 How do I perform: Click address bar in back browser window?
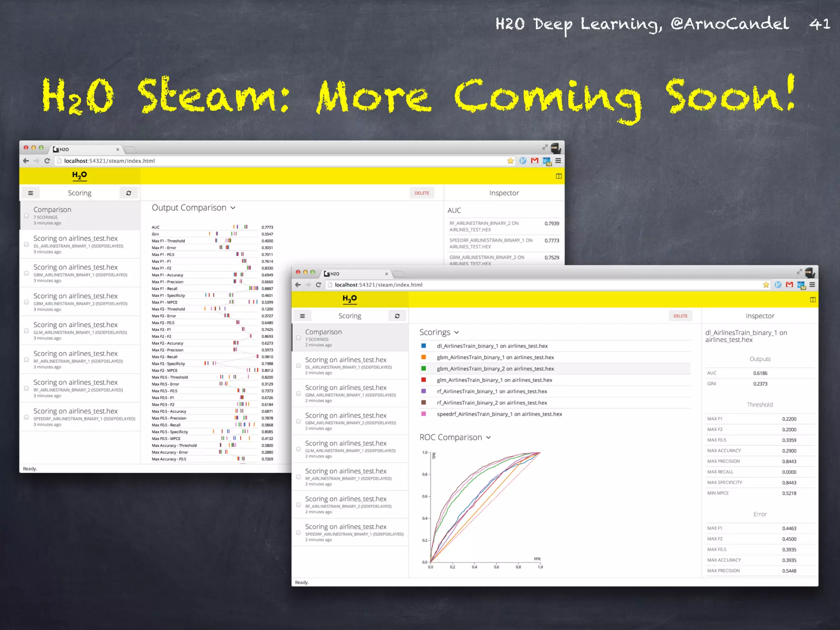tap(285, 161)
